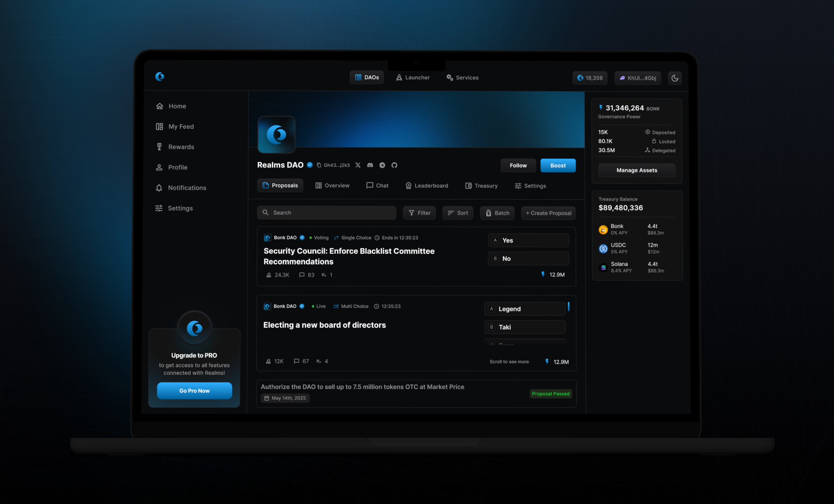Open Rewards in sidebar

tap(175, 147)
